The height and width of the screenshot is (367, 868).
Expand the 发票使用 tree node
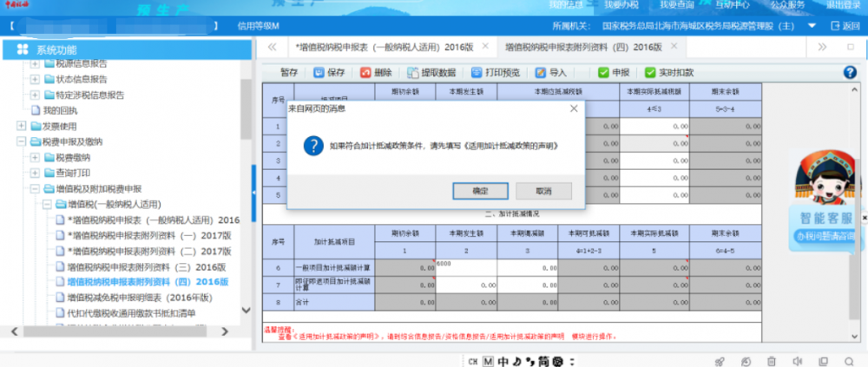click(x=22, y=126)
